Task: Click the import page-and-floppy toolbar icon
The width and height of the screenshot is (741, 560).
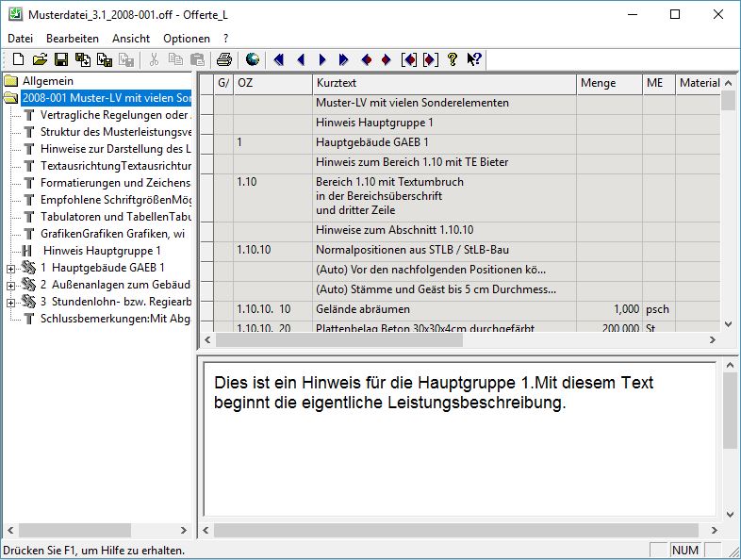Action: pyautogui.click(x=105, y=59)
